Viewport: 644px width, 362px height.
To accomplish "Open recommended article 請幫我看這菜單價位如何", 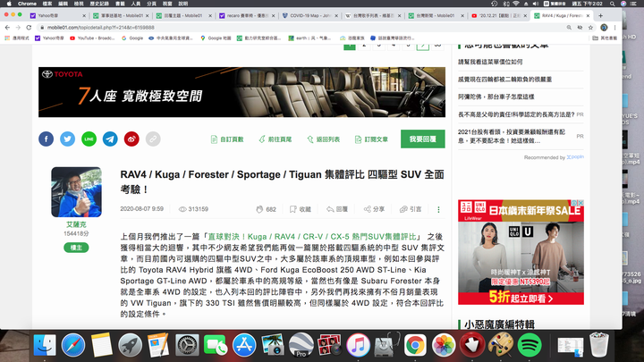I will (x=490, y=62).
